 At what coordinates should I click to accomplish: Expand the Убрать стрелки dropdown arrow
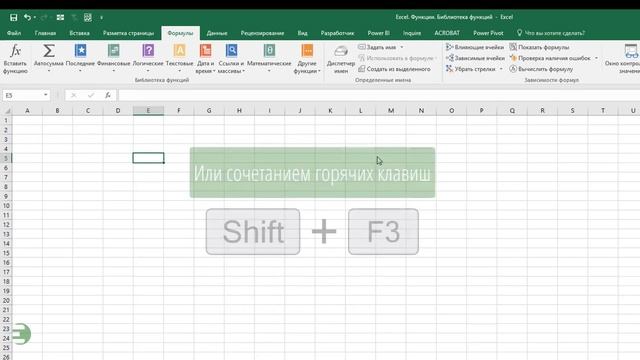[501, 69]
